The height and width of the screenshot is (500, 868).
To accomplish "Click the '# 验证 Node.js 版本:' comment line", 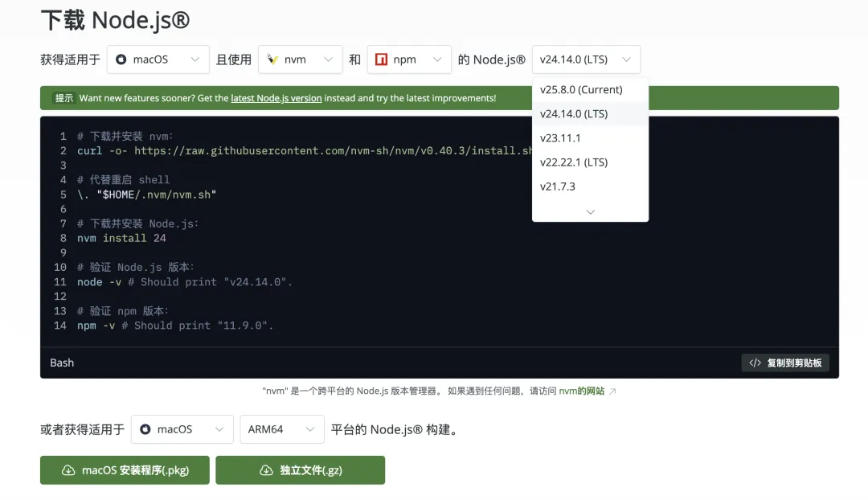I will click(136, 268).
